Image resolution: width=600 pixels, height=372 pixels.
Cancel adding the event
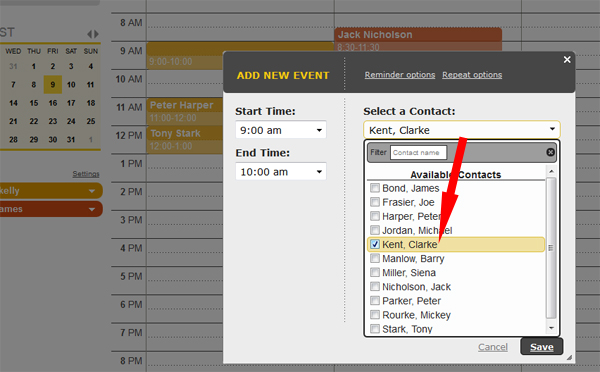493,347
